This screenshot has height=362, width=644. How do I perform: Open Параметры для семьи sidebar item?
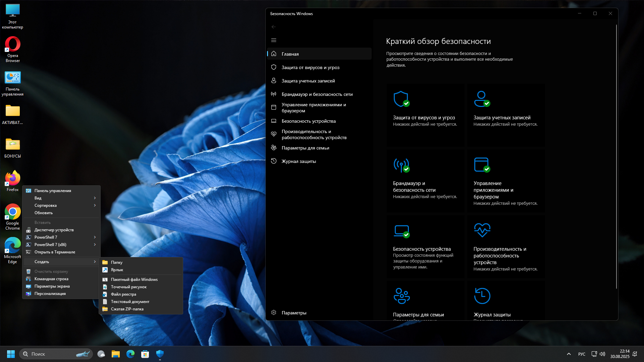pyautogui.click(x=319, y=148)
